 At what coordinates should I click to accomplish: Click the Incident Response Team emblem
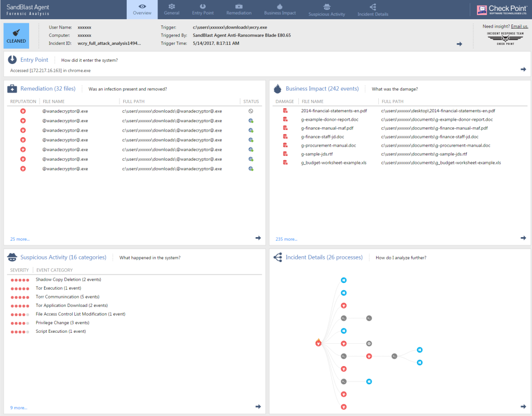(x=505, y=38)
